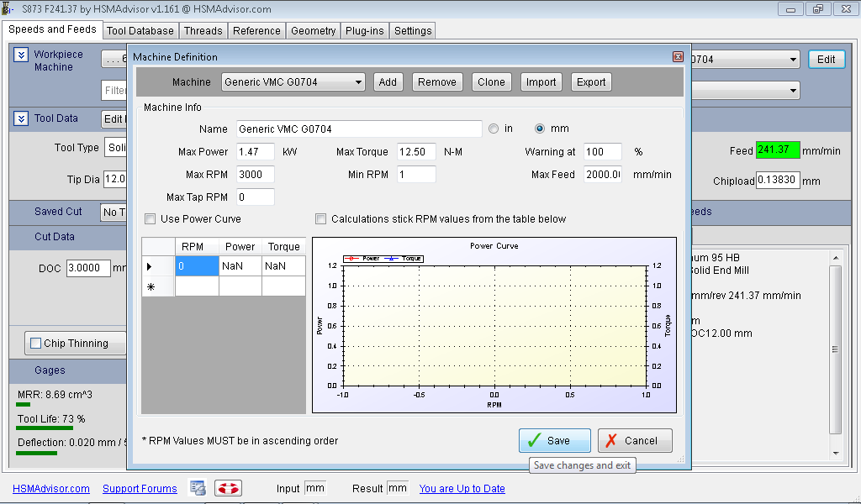Viewport: 861px width, 504px height.
Task: Switch to the Tool Database tab
Action: coord(140,31)
